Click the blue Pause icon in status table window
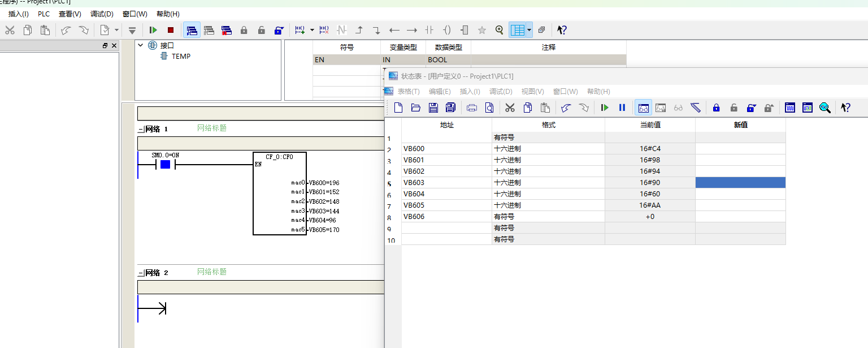Viewport: 868px width, 348px height. pyautogui.click(x=622, y=108)
